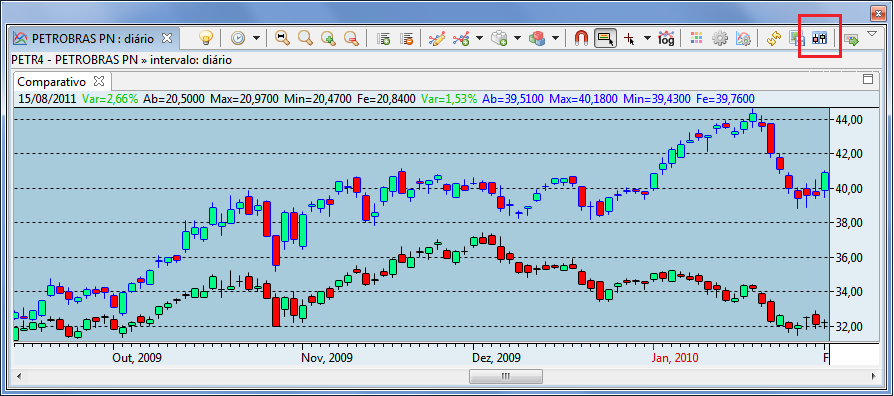Click the refresh sync arrows icon
The image size is (894, 396).
773,38
